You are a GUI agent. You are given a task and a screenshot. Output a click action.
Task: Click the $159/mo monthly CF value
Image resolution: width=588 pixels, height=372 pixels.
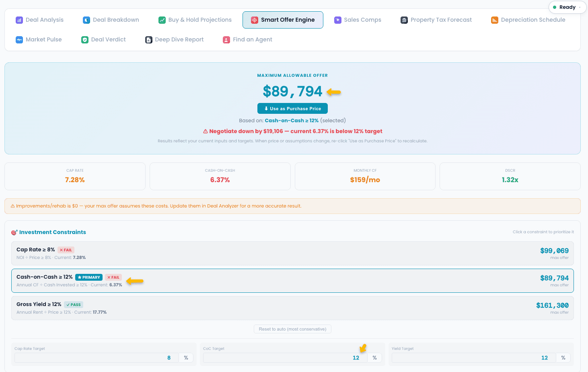point(365,180)
